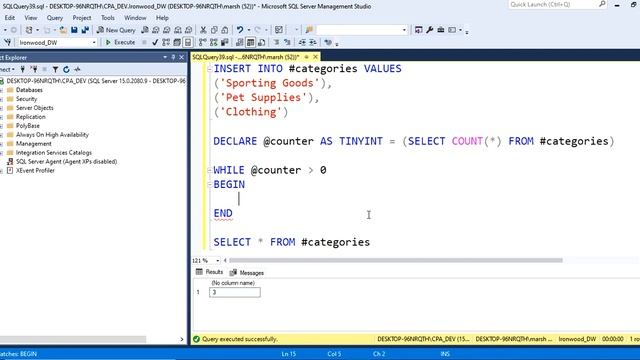Click the Increase Indent icon

click(313, 42)
